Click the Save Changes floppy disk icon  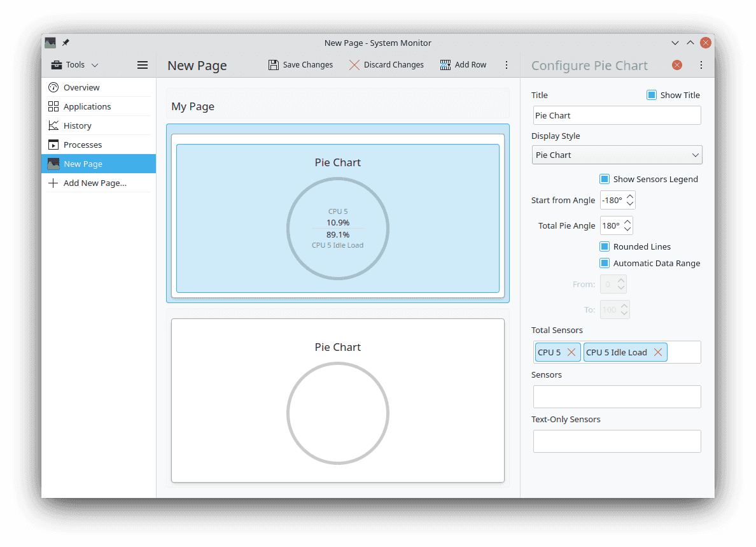pyautogui.click(x=273, y=64)
